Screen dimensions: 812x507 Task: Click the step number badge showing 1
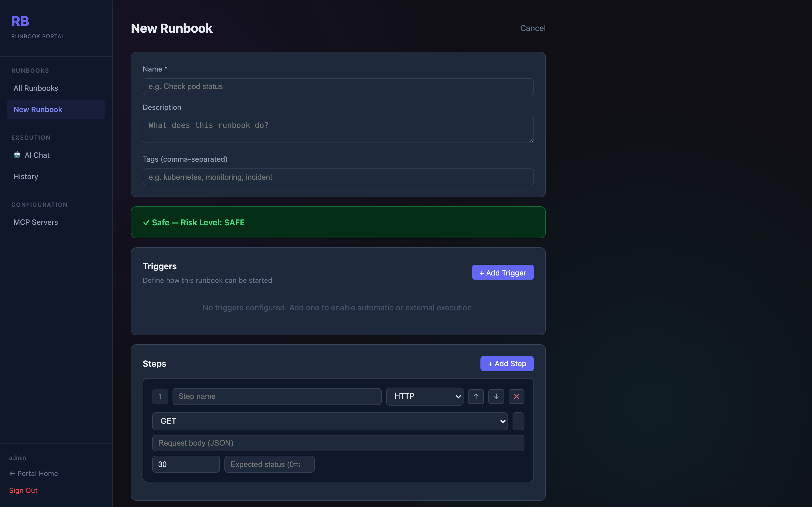(160, 396)
